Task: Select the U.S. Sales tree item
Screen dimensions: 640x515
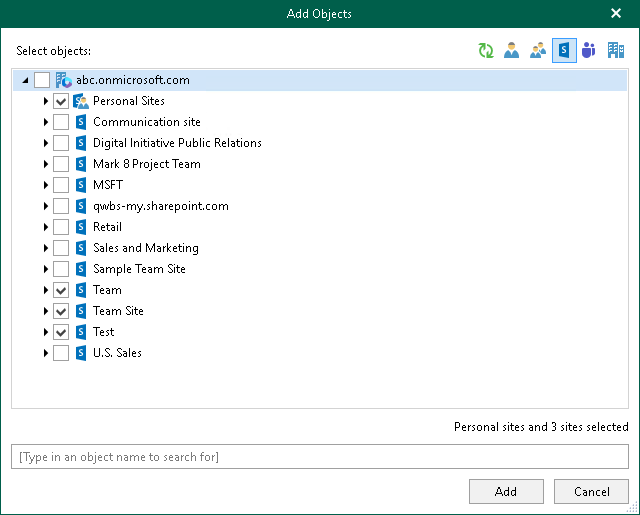Action: click(117, 353)
